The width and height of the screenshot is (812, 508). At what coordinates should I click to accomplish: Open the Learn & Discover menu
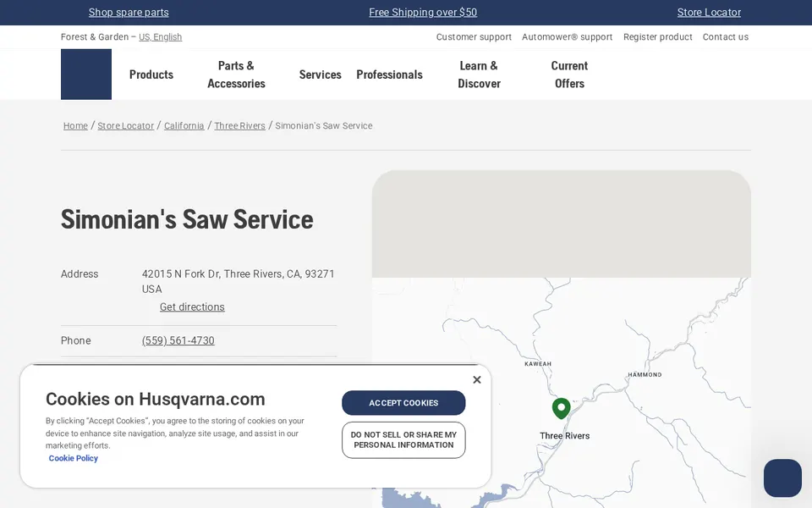point(479,75)
